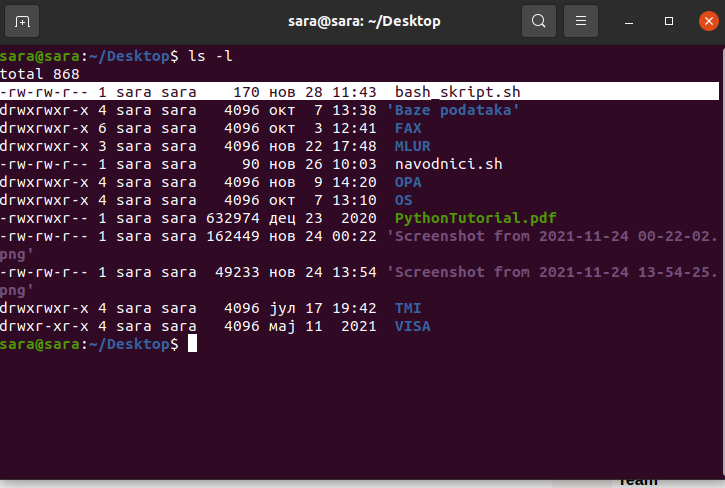Click the TMI directory name

408,309
